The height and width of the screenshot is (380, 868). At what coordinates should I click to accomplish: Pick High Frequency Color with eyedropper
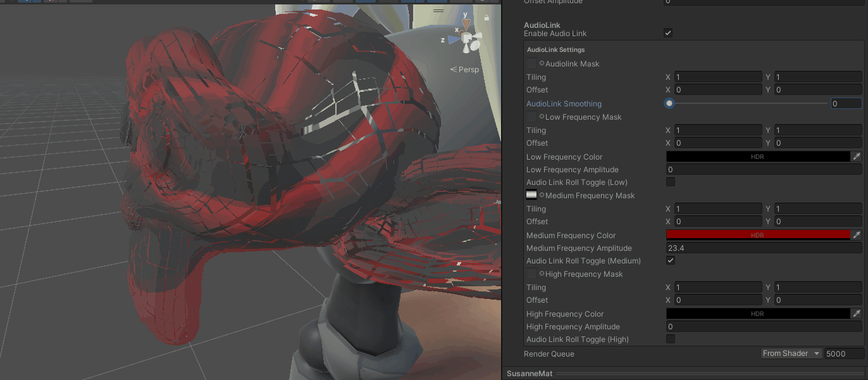click(857, 313)
